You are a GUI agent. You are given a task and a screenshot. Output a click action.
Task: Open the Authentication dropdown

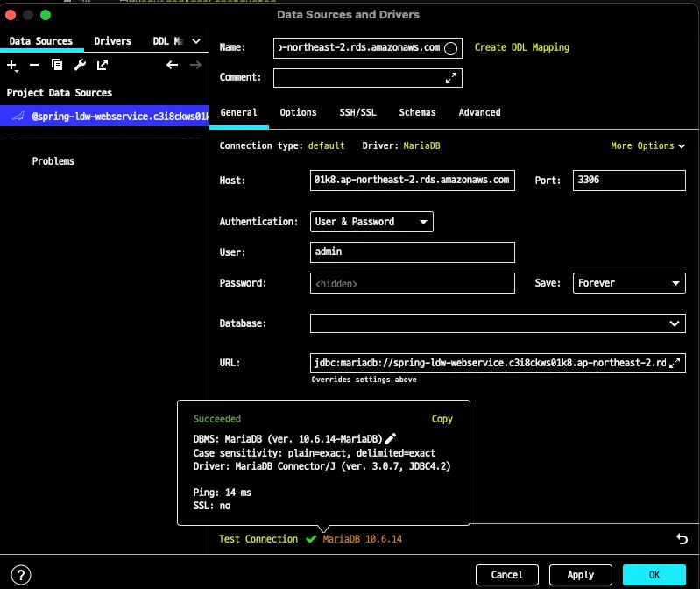[x=371, y=222]
